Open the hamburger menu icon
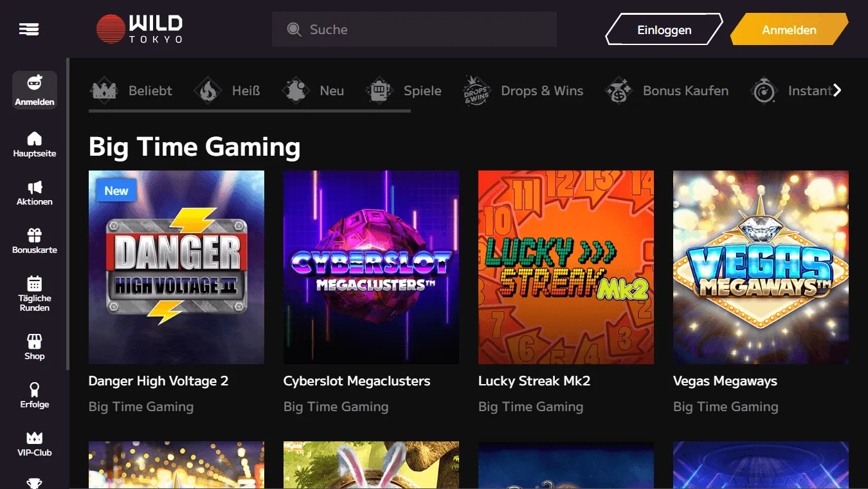The image size is (868, 489). click(x=29, y=30)
